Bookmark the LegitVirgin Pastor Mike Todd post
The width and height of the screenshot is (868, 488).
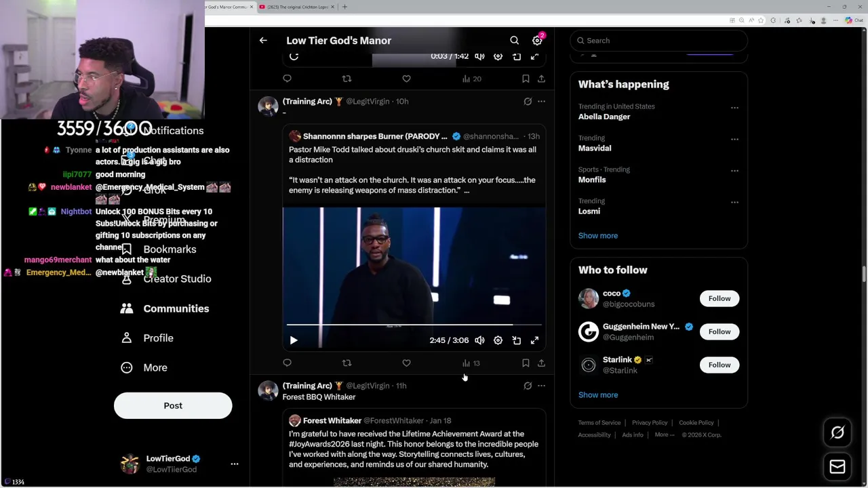click(x=526, y=363)
